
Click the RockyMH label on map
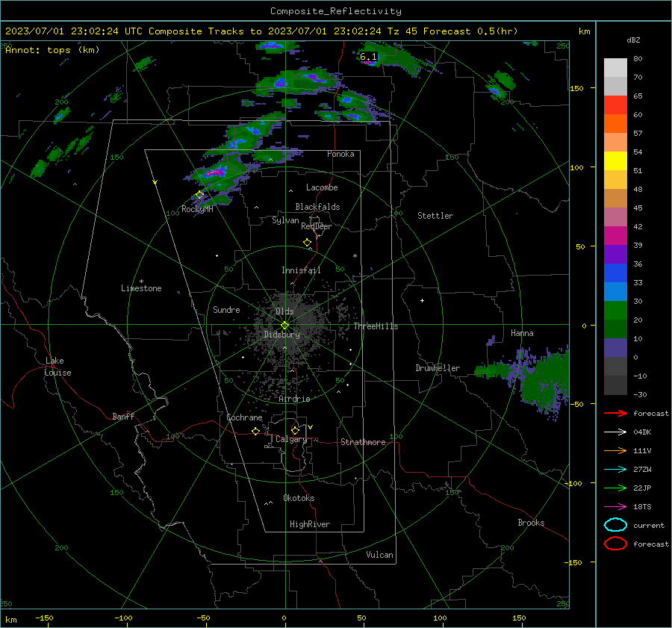point(197,209)
